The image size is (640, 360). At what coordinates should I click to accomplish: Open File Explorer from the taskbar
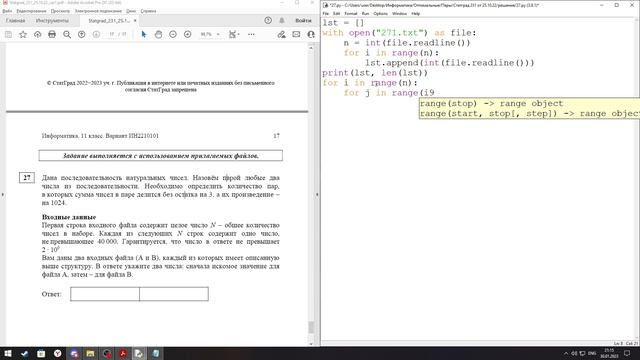coord(90,353)
